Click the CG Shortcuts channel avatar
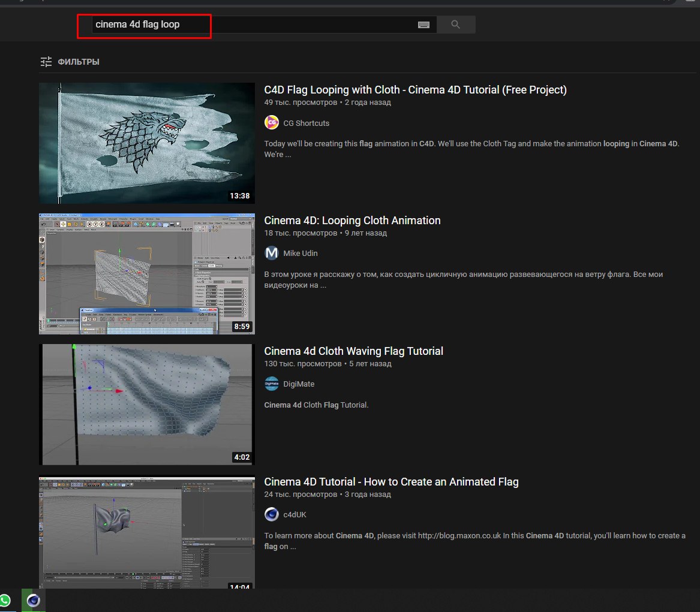Image resolution: width=700 pixels, height=612 pixels. point(272,122)
